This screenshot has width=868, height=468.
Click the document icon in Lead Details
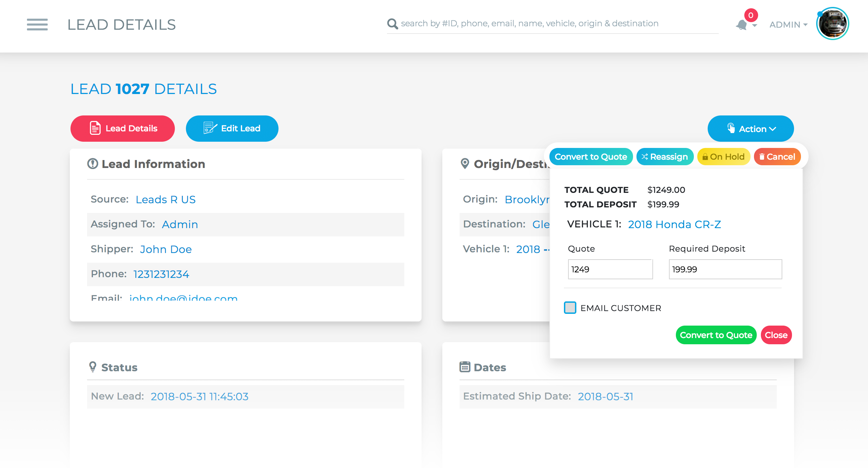tap(95, 128)
